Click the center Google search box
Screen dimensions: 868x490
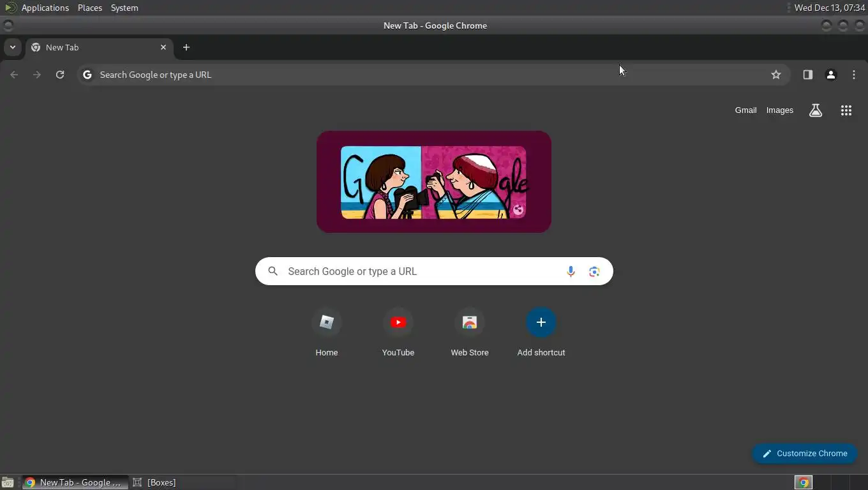[434, 271]
